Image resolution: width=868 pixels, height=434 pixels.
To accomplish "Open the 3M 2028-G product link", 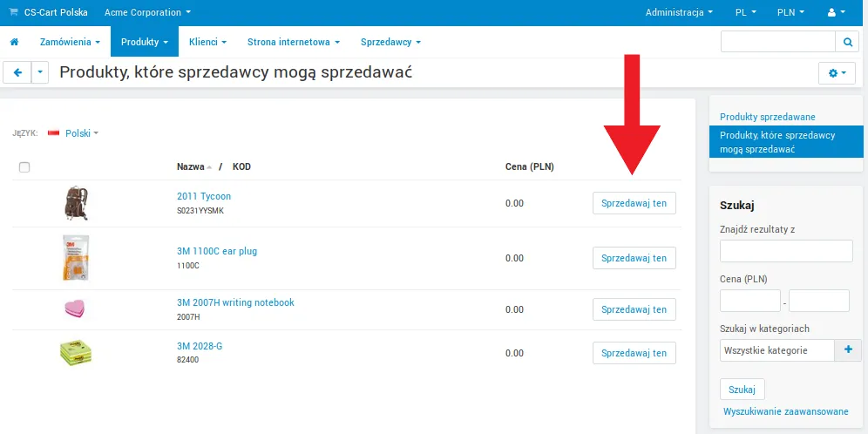I will (x=200, y=347).
